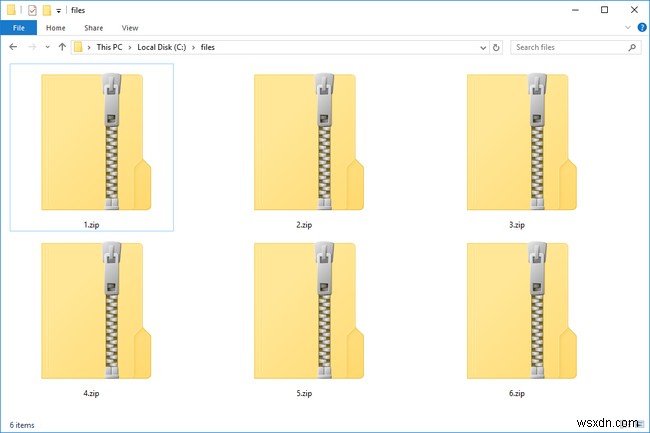
Task: Select the 6.zip archive icon
Action: point(521,310)
